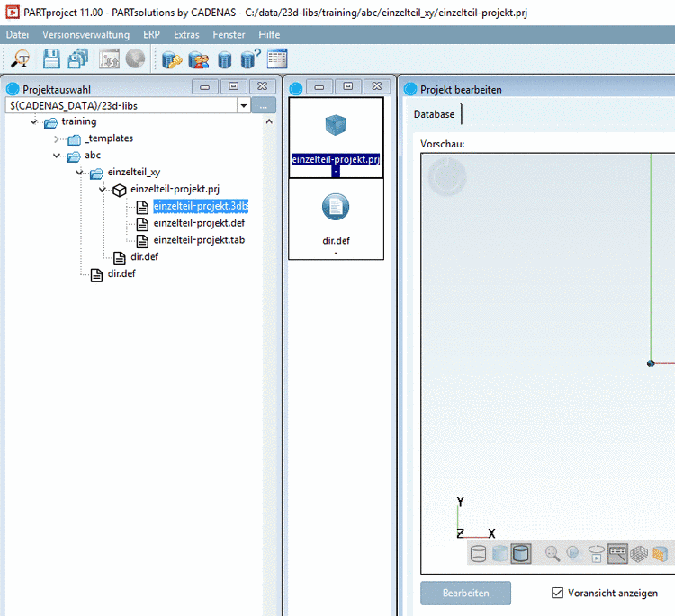
Task: Maximize the Projektauswahl panel
Action: 234,87
